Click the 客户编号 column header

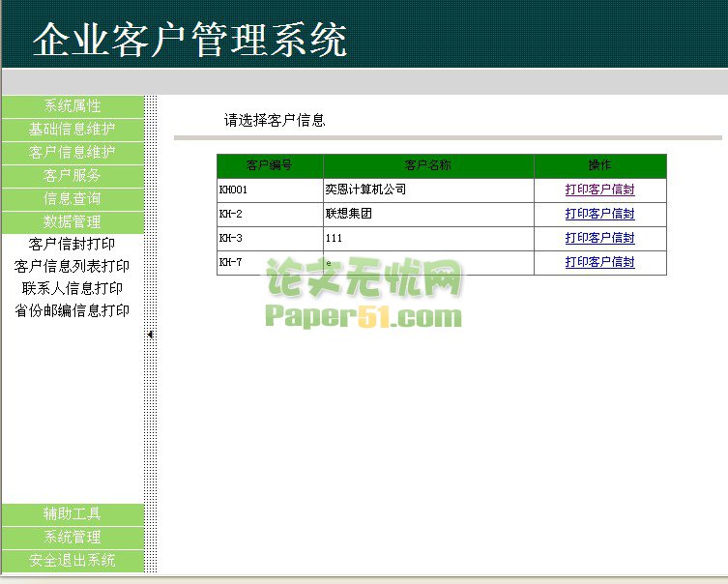270,166
